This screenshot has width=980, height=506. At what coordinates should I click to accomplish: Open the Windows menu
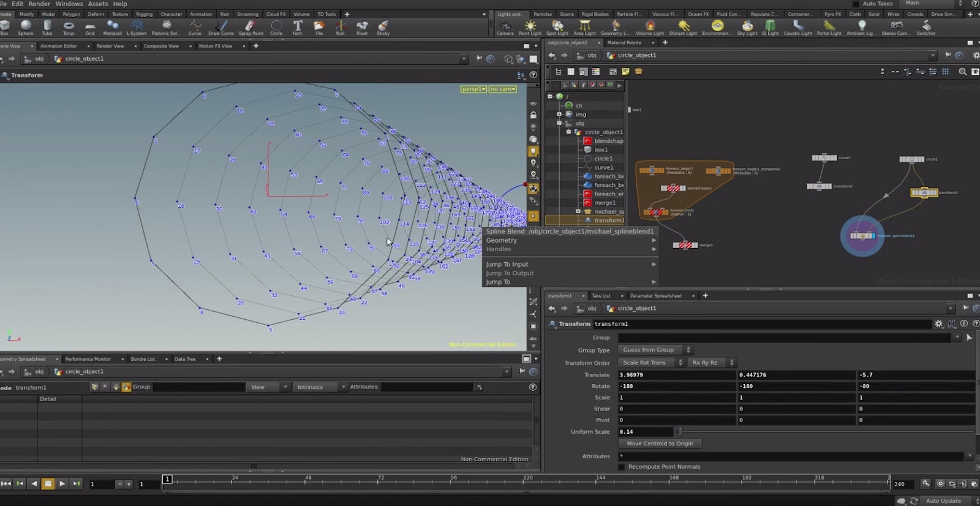pyautogui.click(x=69, y=4)
